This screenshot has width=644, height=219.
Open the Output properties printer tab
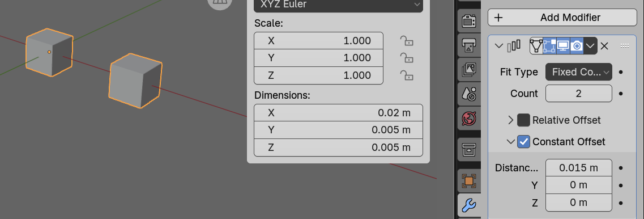[x=469, y=46]
